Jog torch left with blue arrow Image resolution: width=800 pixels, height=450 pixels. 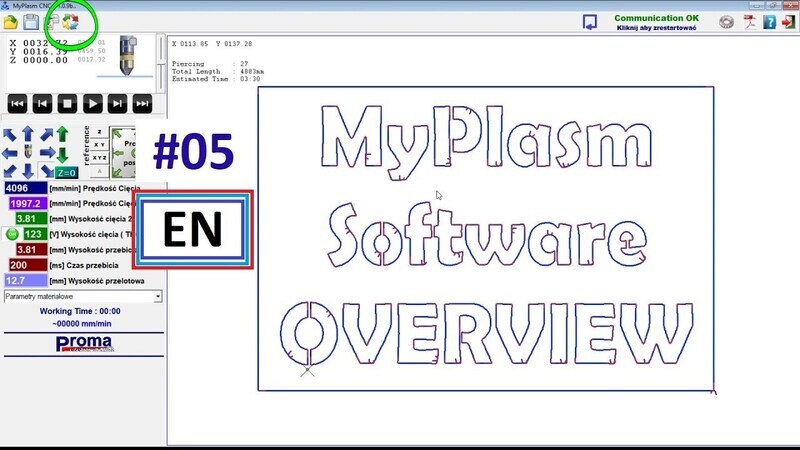[10, 153]
